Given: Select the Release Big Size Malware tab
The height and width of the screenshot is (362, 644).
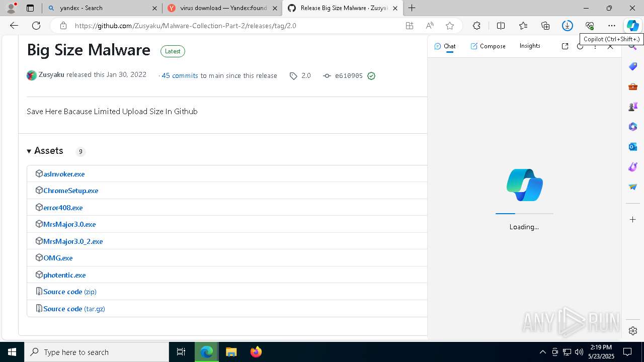Looking at the screenshot, I should pyautogui.click(x=344, y=8).
